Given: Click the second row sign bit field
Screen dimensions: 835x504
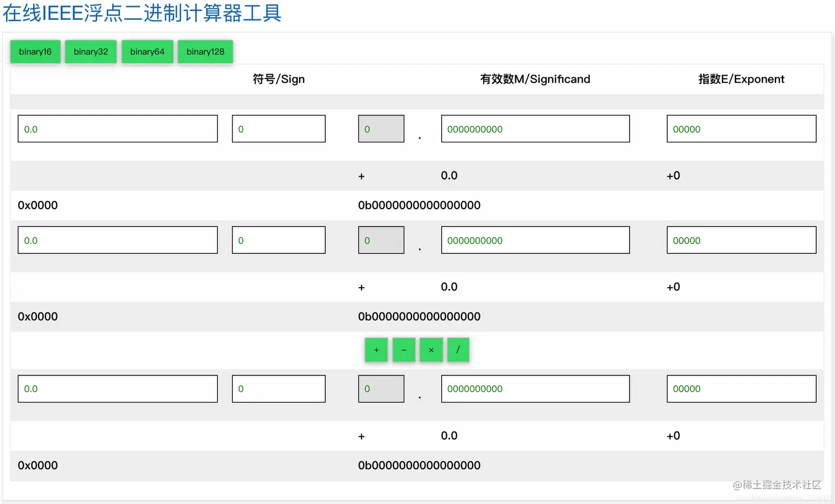Looking at the screenshot, I should click(278, 240).
